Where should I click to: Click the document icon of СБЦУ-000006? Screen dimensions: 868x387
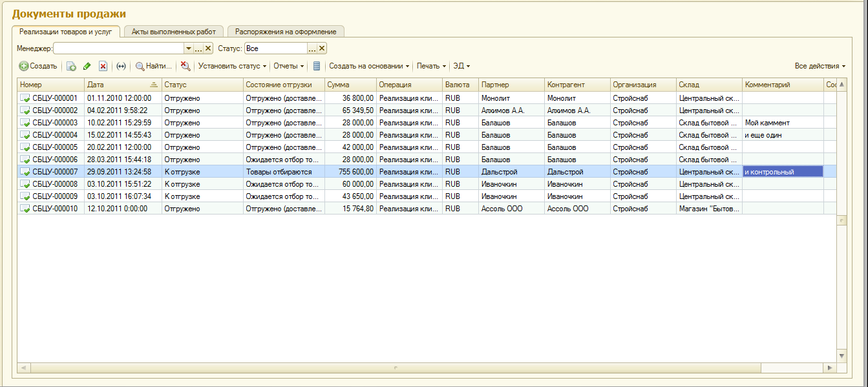click(25, 160)
